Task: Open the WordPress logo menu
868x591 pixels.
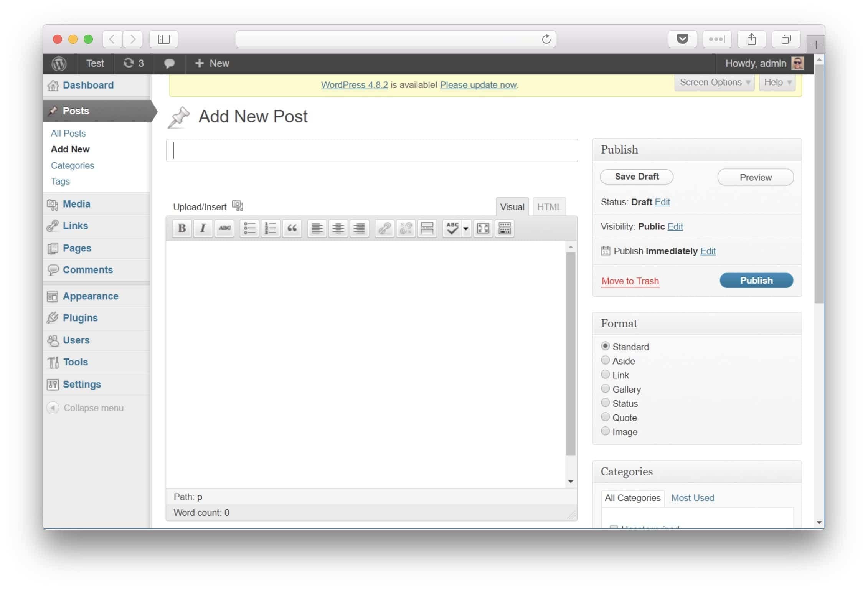Action: tap(59, 63)
